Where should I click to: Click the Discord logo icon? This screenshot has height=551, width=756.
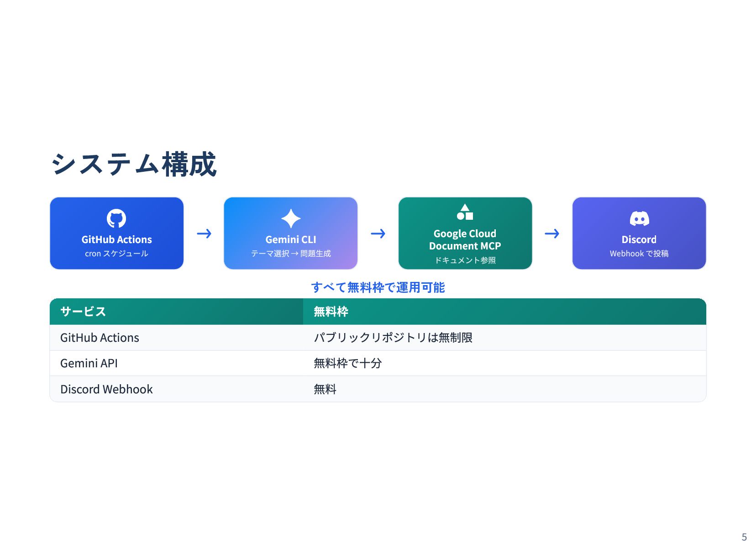coord(639,218)
